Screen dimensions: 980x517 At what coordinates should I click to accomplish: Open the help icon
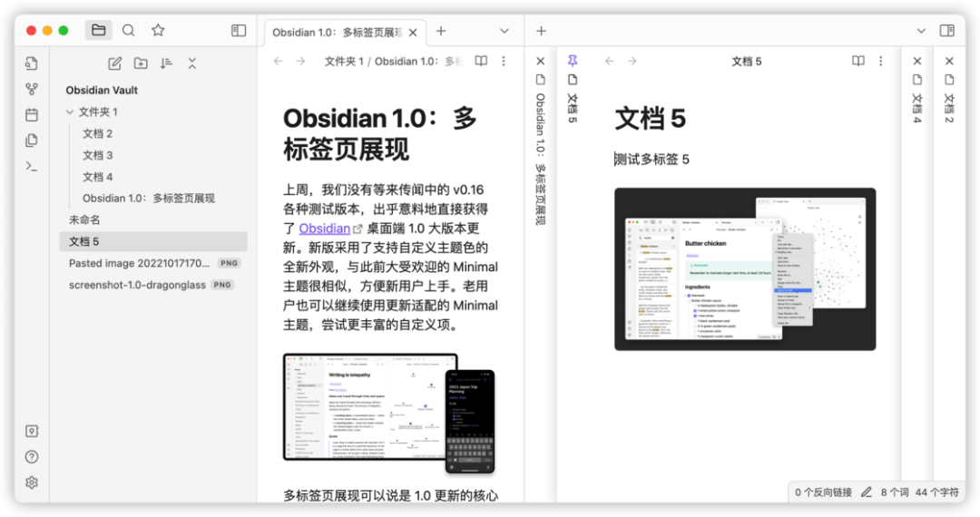pos(31,457)
